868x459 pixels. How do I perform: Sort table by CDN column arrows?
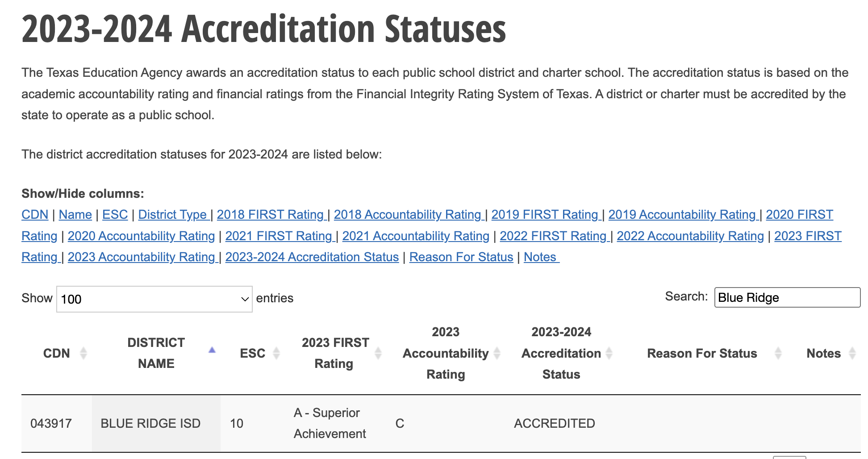point(83,353)
